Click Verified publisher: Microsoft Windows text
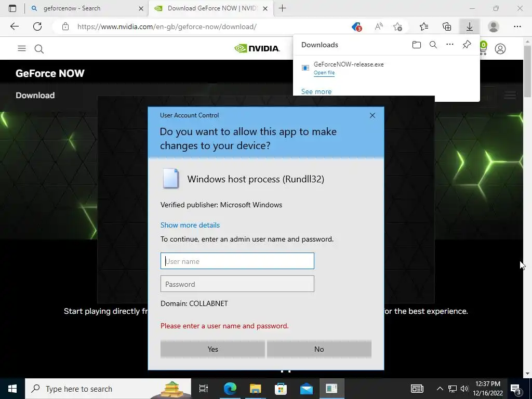Viewport: 532px width, 399px height. tap(221, 205)
